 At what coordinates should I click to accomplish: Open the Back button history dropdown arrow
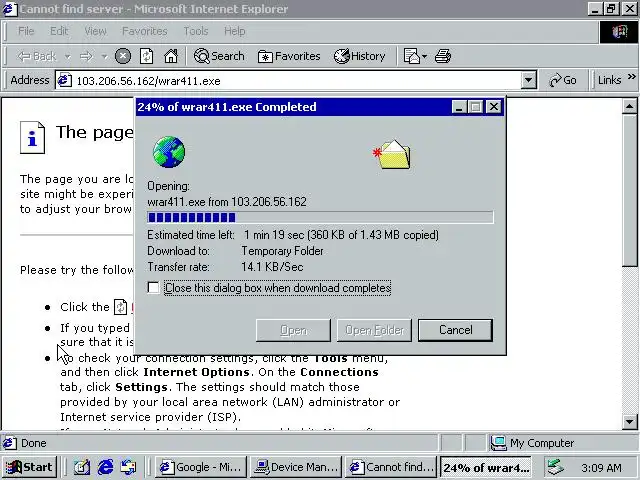pos(68,56)
